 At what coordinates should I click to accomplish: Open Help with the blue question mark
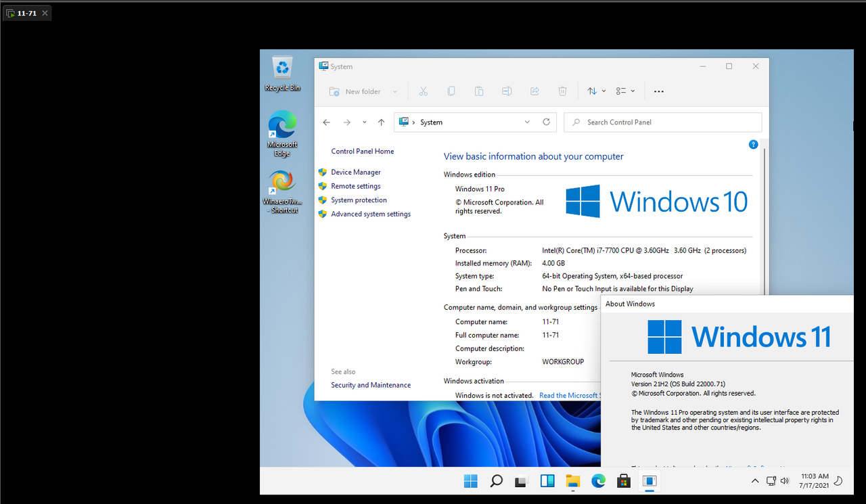pyautogui.click(x=754, y=144)
